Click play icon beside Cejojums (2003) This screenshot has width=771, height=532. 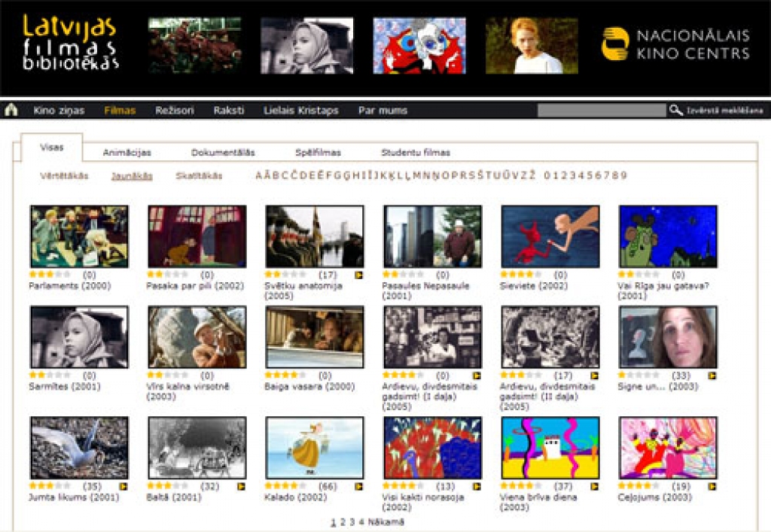712,487
